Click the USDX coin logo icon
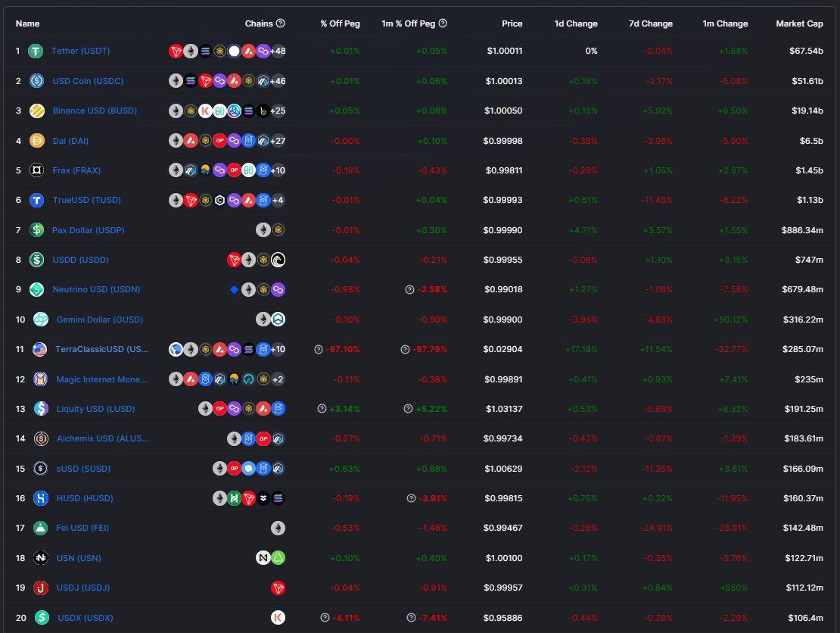Image resolution: width=840 pixels, height=633 pixels. pos(42,617)
